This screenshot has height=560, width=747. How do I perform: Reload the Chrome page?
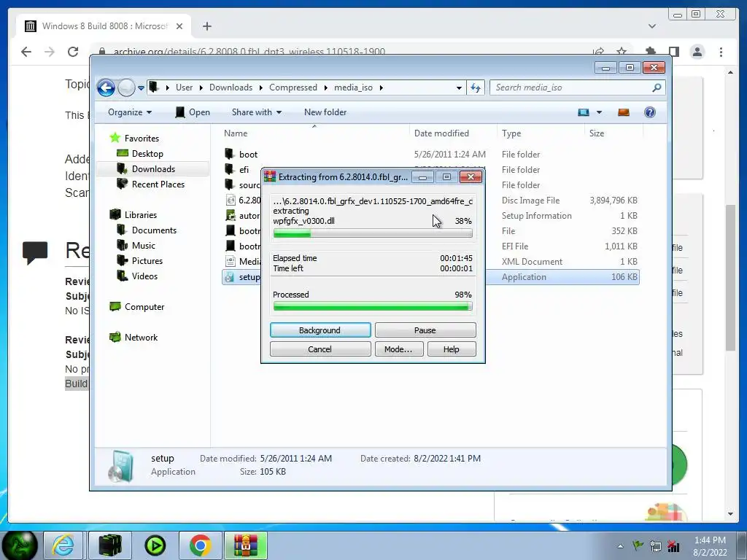point(73,52)
